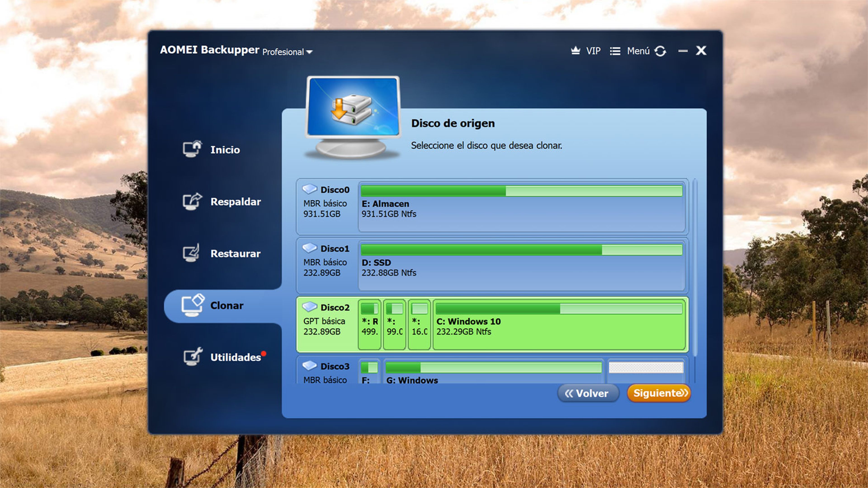Click the 99.0 partition on Disco2
Viewport: 868px width, 488px height.
[395, 325]
